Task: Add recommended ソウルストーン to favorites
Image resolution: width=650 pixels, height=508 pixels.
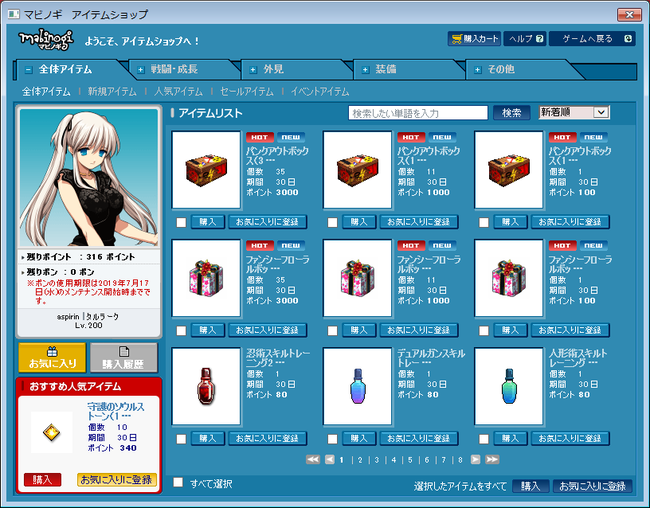Action: [116, 480]
